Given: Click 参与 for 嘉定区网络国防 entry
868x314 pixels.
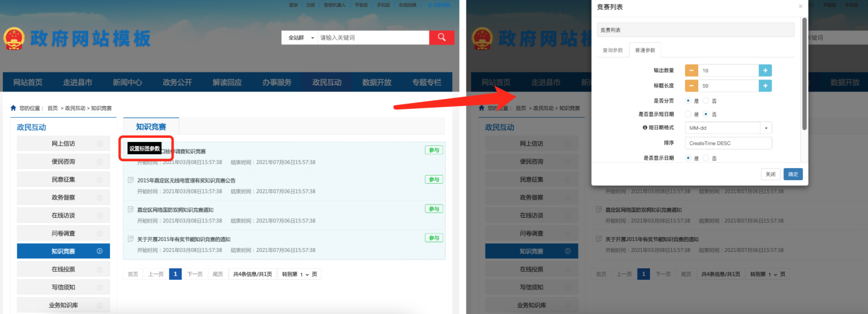Looking at the screenshot, I should (x=434, y=209).
